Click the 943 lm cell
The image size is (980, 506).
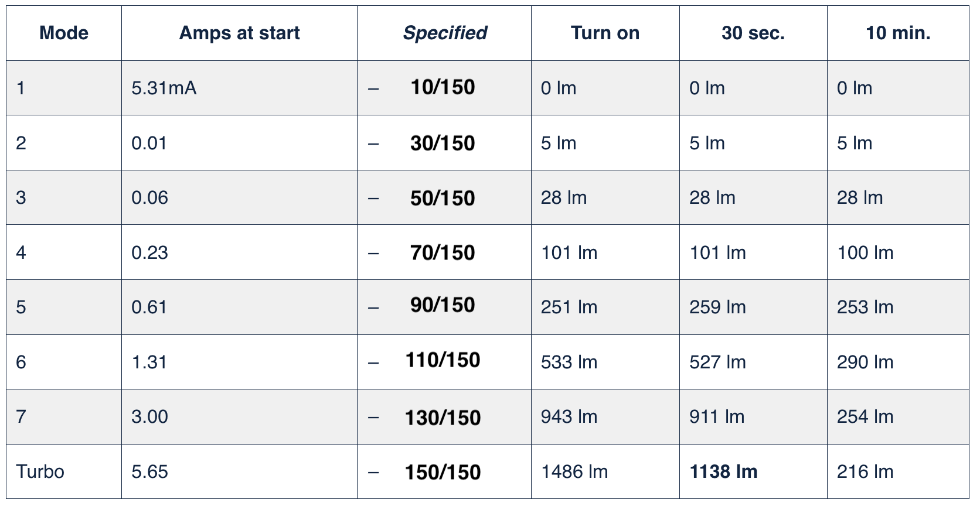click(x=569, y=416)
